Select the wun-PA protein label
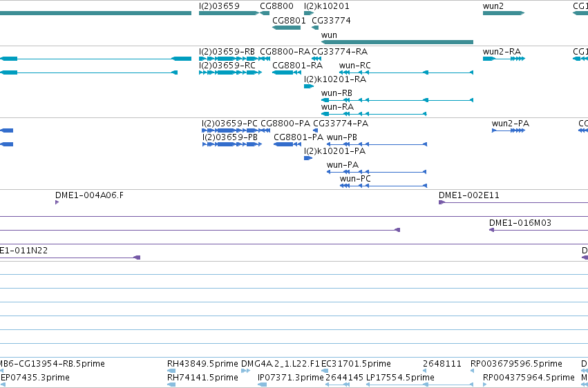The width and height of the screenshot is (588, 388). click(343, 165)
